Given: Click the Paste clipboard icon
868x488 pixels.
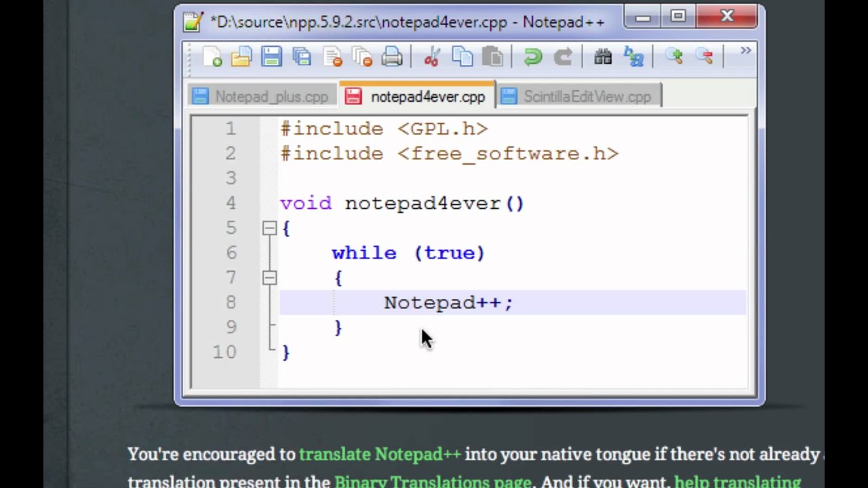Looking at the screenshot, I should tap(493, 57).
